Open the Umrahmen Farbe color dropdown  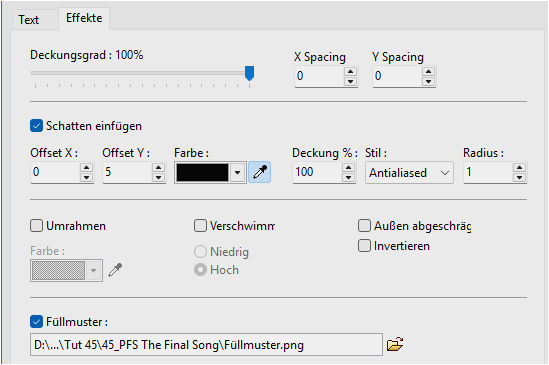coord(67,270)
